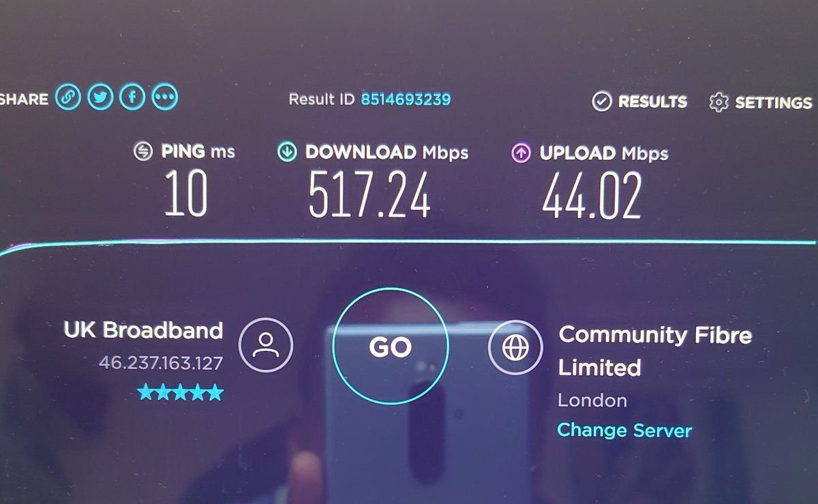Click the upload arrow icon
Image resolution: width=818 pixels, height=504 pixels.
click(521, 153)
